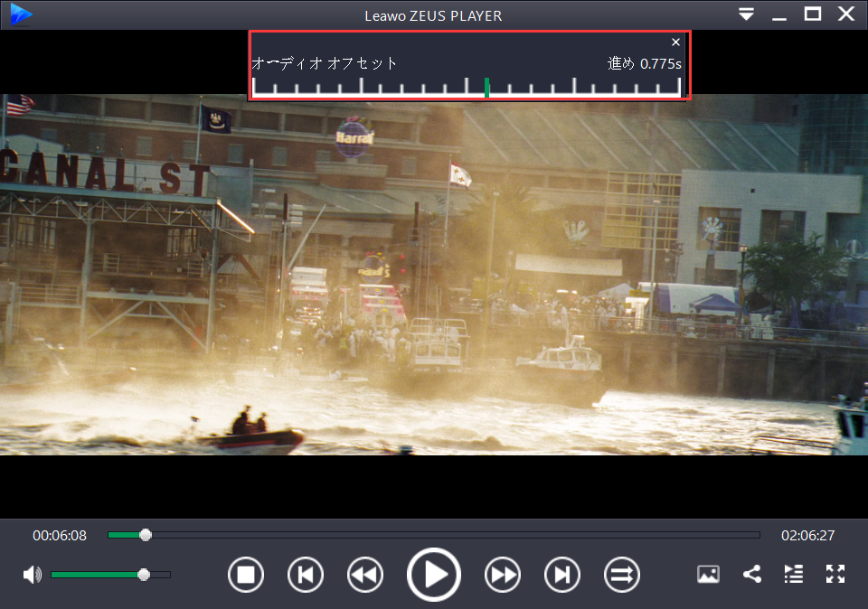Toggle the loop playback mode icon
This screenshot has width=868, height=609.
(622, 575)
